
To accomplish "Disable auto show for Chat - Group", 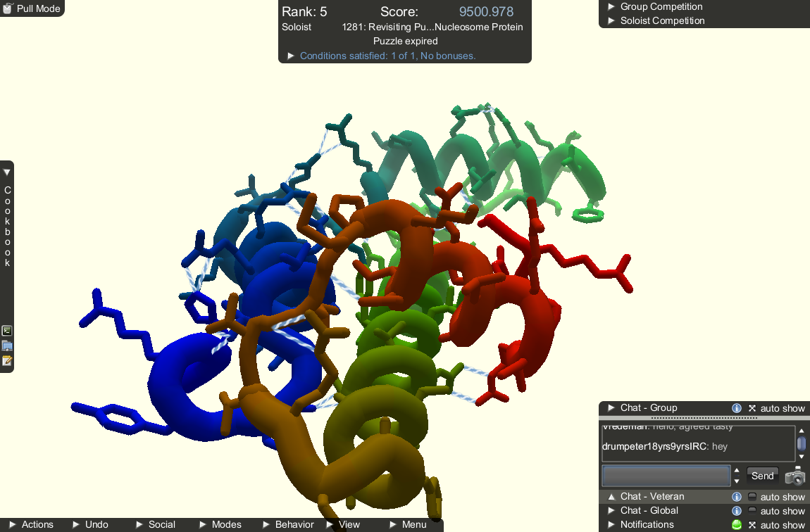I will pyautogui.click(x=752, y=408).
